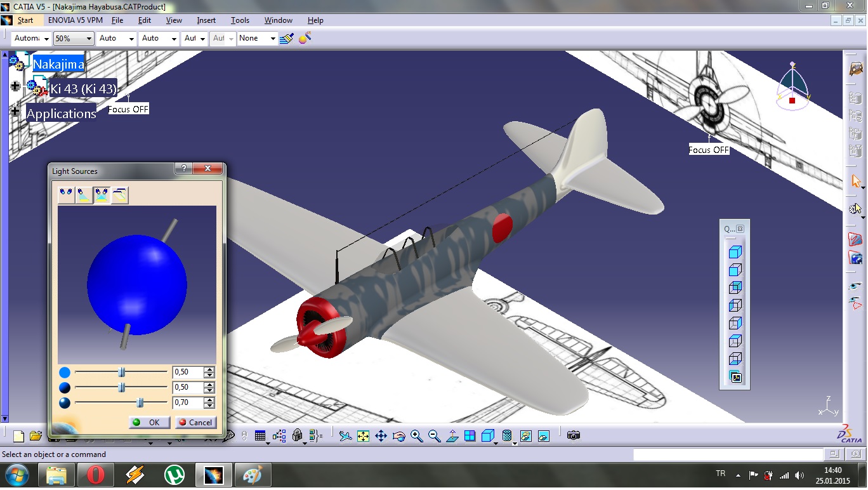
Task: Select the Applications tree node
Action: coord(61,114)
